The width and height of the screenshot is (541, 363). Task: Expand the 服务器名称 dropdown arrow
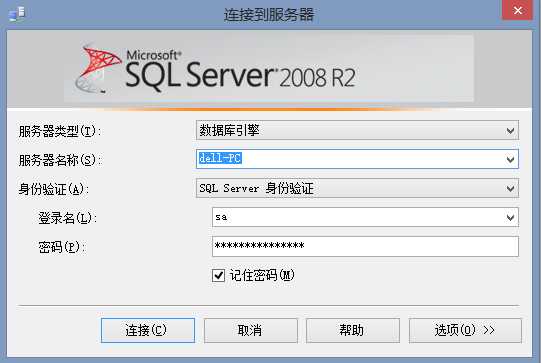point(510,159)
